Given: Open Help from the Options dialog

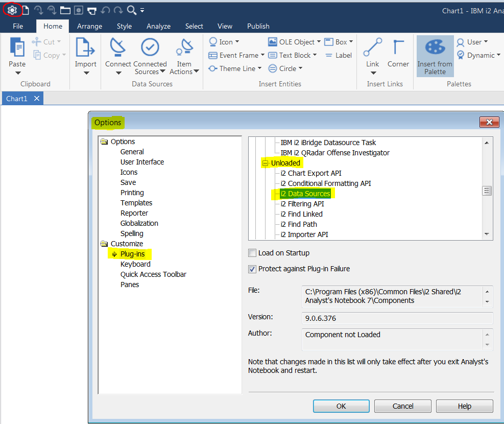Looking at the screenshot, I should pos(464,406).
